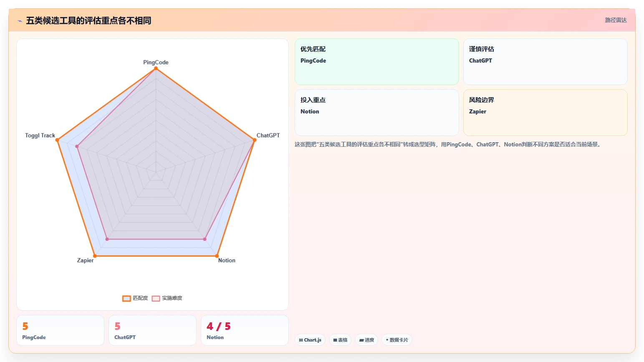Click the 匹配度 legend label text
Screen dimensions: 644x362
click(140, 298)
